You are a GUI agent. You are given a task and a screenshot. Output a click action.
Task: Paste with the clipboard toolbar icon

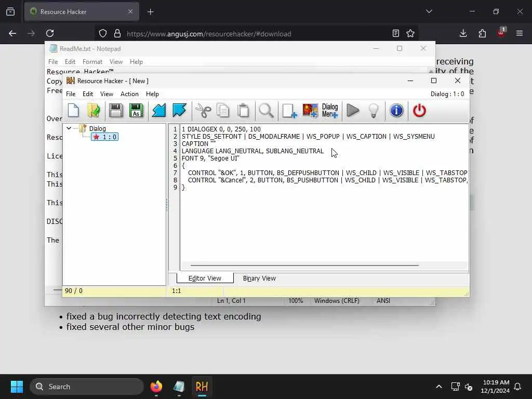(243, 111)
